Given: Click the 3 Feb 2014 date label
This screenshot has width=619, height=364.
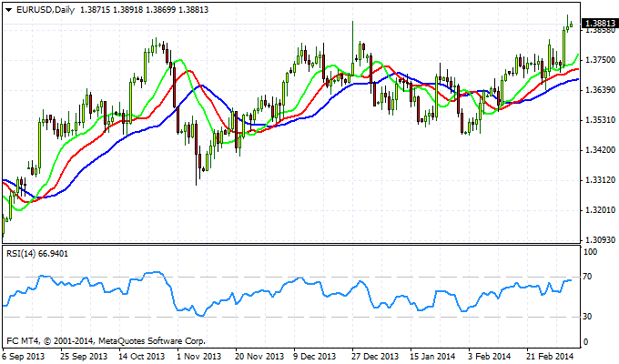Looking at the screenshot, I should click(489, 356).
